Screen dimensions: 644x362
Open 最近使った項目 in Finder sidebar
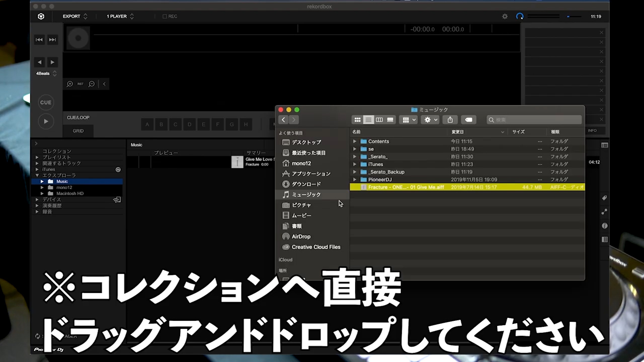(308, 153)
